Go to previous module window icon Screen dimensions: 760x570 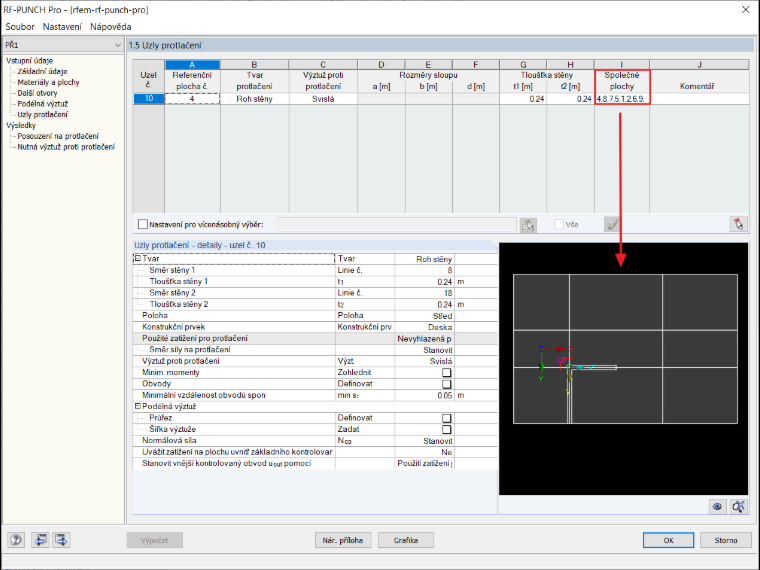click(x=40, y=539)
